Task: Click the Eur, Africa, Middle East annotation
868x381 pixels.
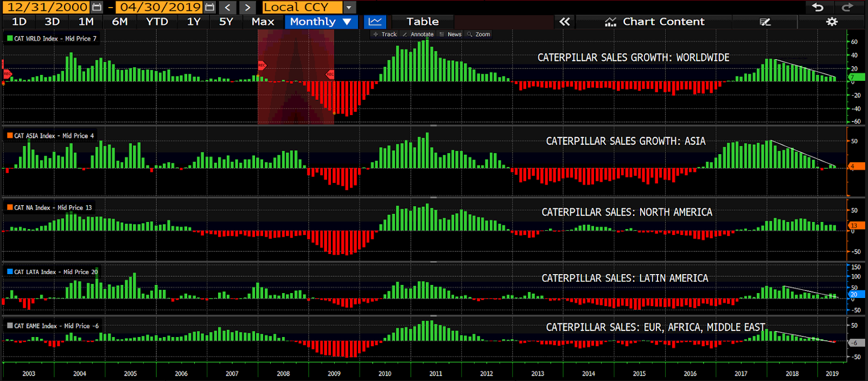Action: pos(655,327)
